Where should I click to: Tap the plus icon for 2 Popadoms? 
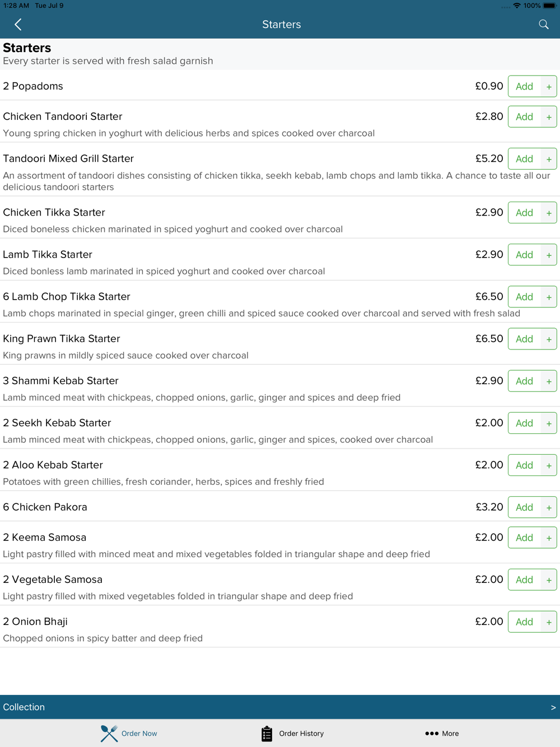pyautogui.click(x=549, y=87)
